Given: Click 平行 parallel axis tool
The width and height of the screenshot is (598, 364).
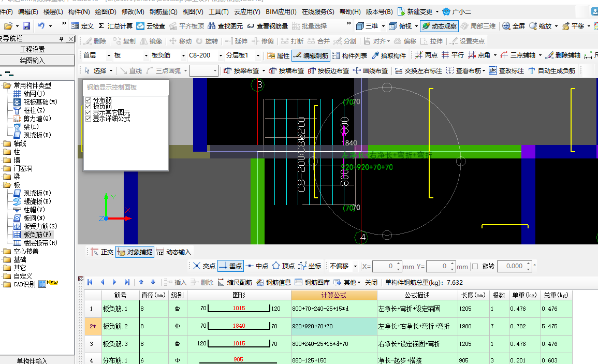Looking at the screenshot, I should (453, 55).
